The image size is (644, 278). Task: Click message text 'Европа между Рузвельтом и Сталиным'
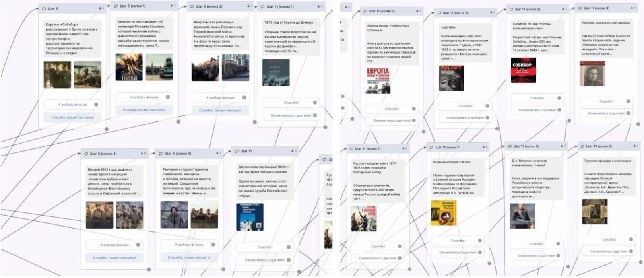(x=388, y=28)
